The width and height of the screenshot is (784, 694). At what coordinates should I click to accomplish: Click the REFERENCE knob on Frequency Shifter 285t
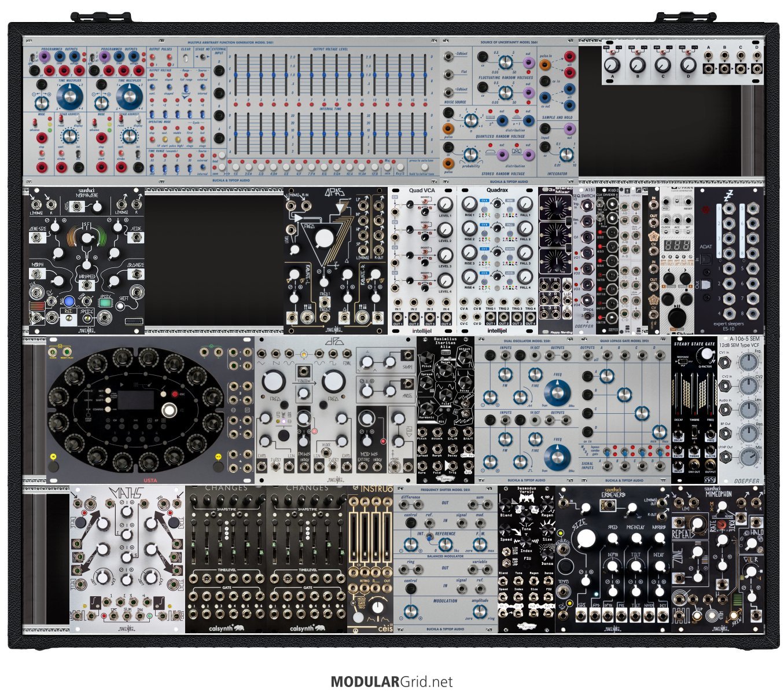click(x=444, y=545)
